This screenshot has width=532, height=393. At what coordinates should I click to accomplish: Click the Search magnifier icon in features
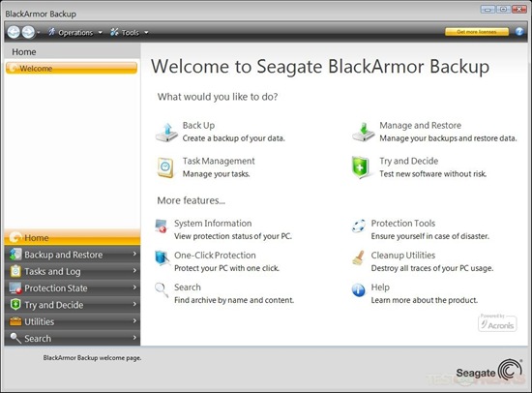[x=162, y=290]
